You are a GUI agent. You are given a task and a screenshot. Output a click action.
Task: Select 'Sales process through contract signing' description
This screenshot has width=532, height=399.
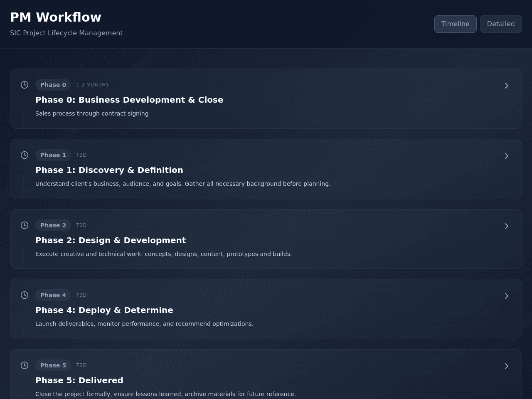[92, 113]
